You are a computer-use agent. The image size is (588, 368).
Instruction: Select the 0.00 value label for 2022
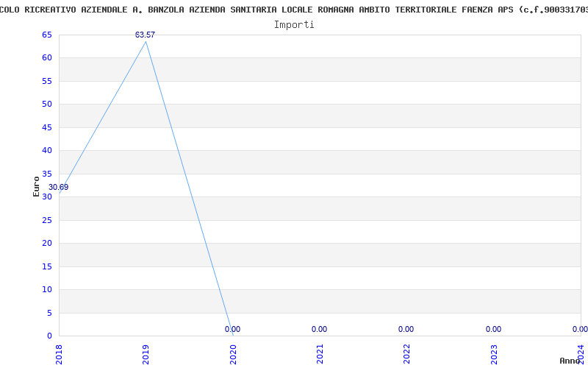(x=406, y=329)
